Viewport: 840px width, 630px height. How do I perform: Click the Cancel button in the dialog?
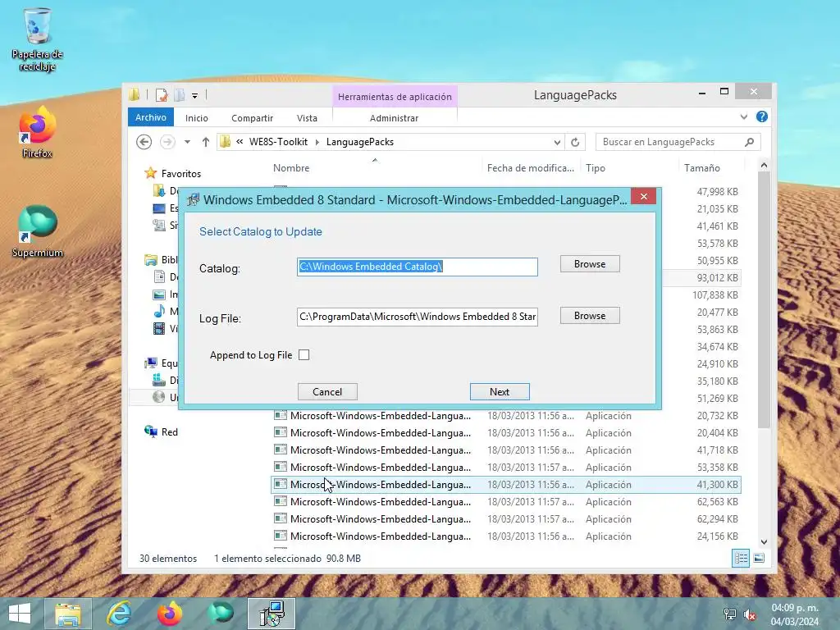click(x=327, y=391)
